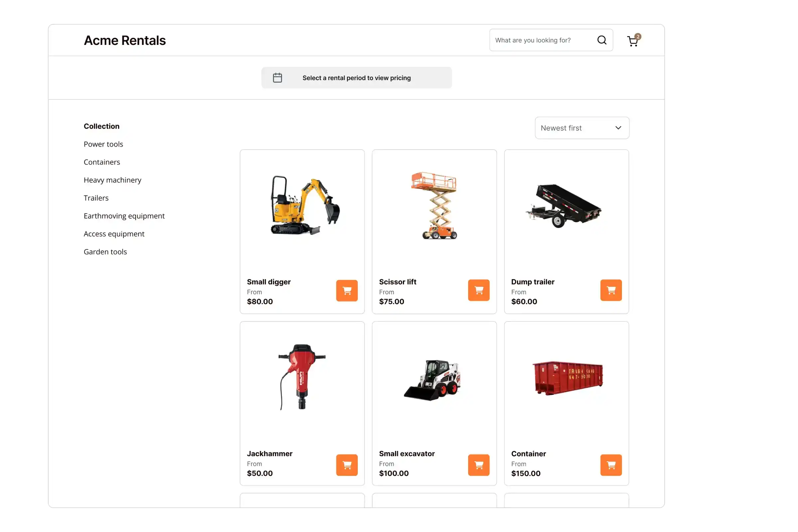The width and height of the screenshot is (798, 532).
Task: Click the search magnifier icon
Action: click(601, 40)
